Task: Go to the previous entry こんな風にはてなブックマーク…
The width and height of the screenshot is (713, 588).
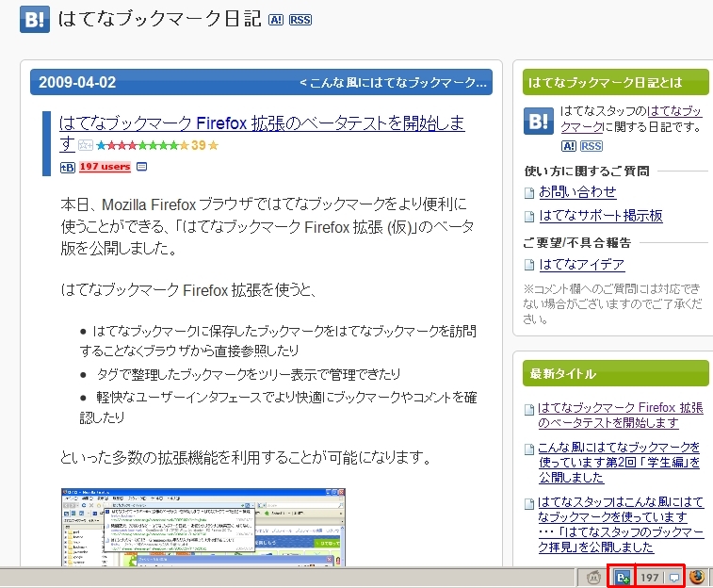Action: pos(394,82)
